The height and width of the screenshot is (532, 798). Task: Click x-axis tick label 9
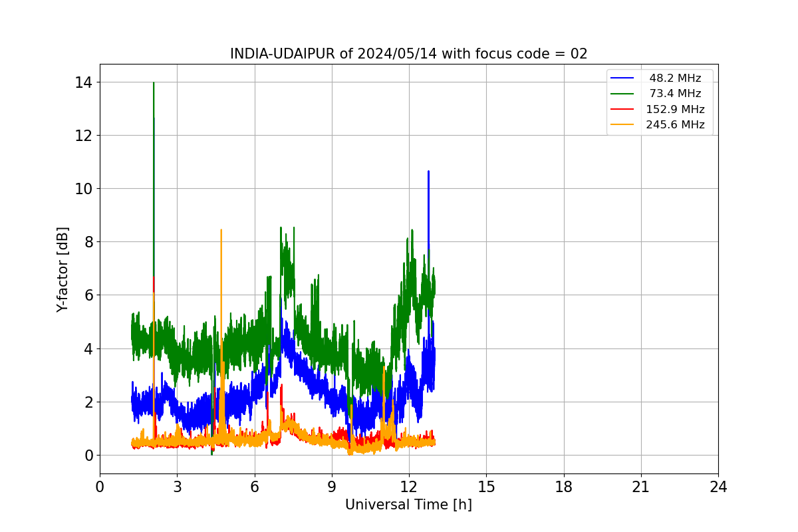pyautogui.click(x=332, y=487)
